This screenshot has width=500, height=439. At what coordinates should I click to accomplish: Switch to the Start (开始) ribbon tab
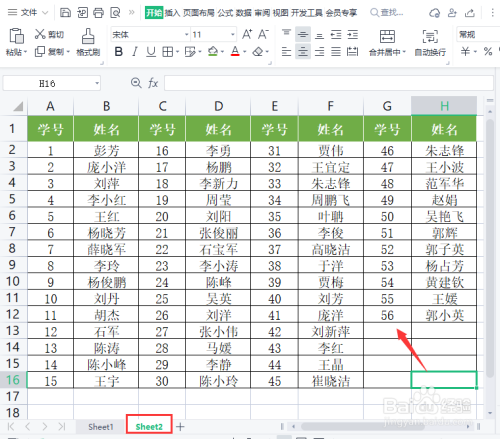click(x=154, y=13)
